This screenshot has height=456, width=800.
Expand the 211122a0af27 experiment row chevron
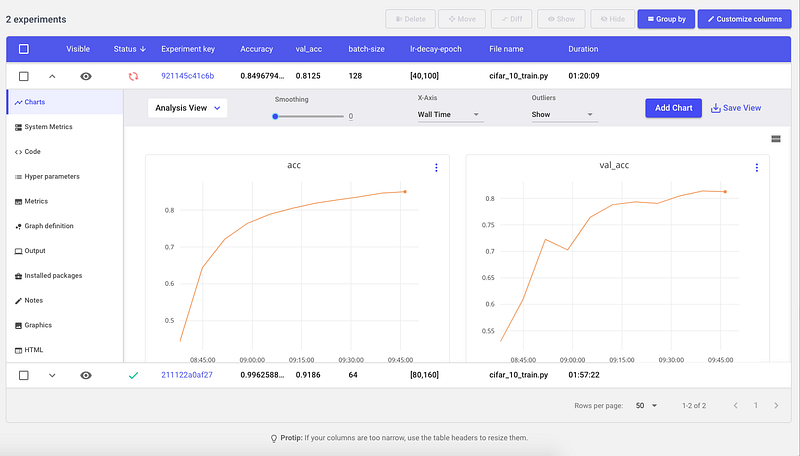point(52,375)
